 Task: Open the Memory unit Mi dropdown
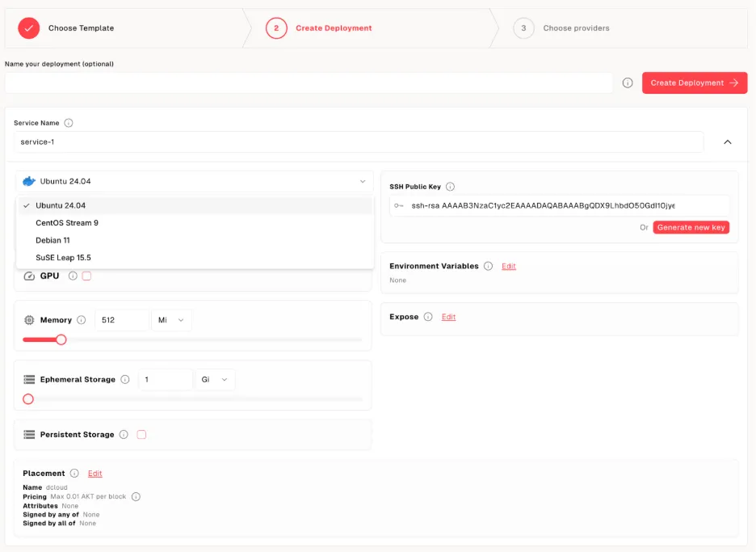[x=172, y=320]
